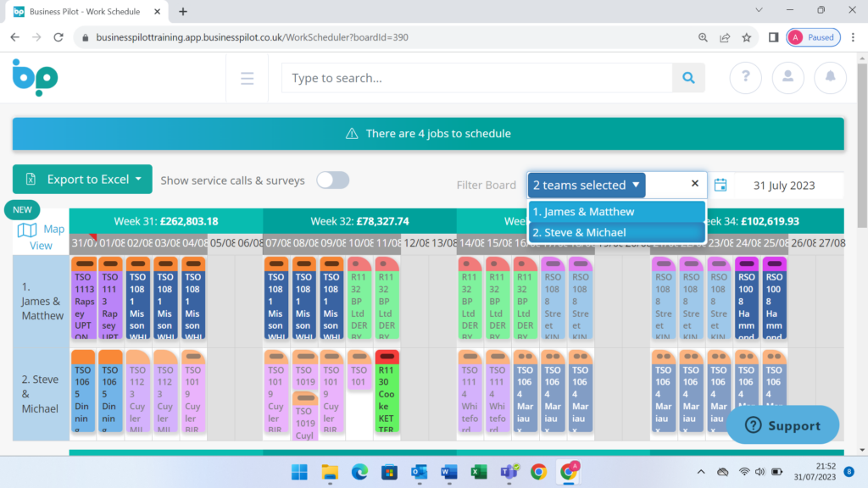Open the calendar date picker icon
The image size is (868, 488).
pyautogui.click(x=722, y=184)
